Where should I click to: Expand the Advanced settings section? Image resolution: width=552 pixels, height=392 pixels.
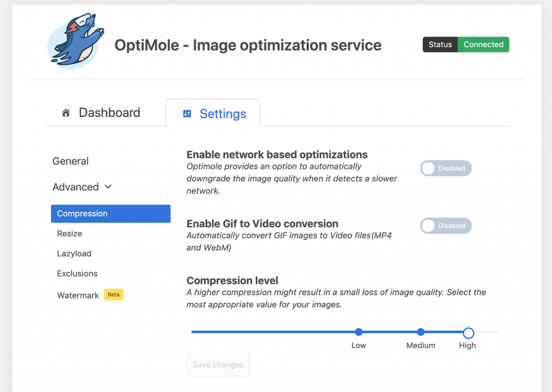click(75, 187)
